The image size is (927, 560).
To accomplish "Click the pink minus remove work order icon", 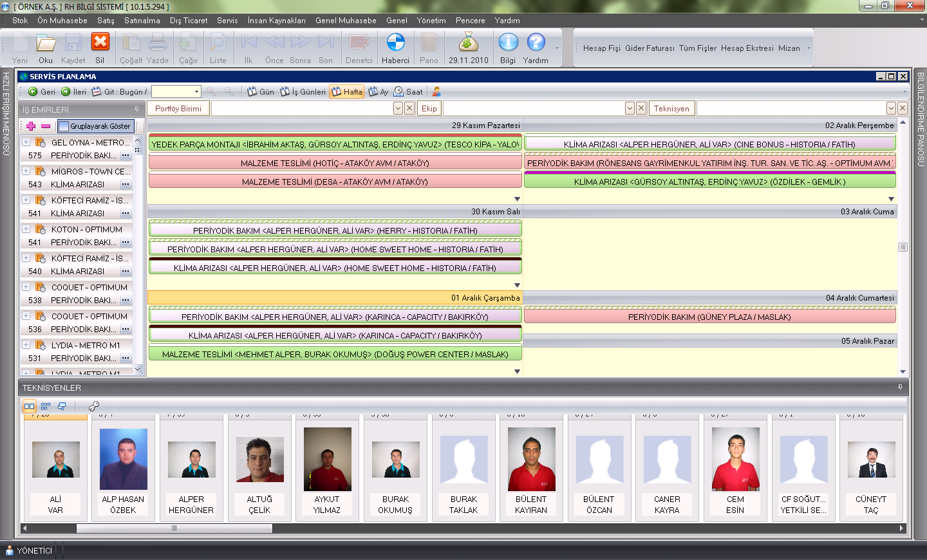I will pos(46,126).
